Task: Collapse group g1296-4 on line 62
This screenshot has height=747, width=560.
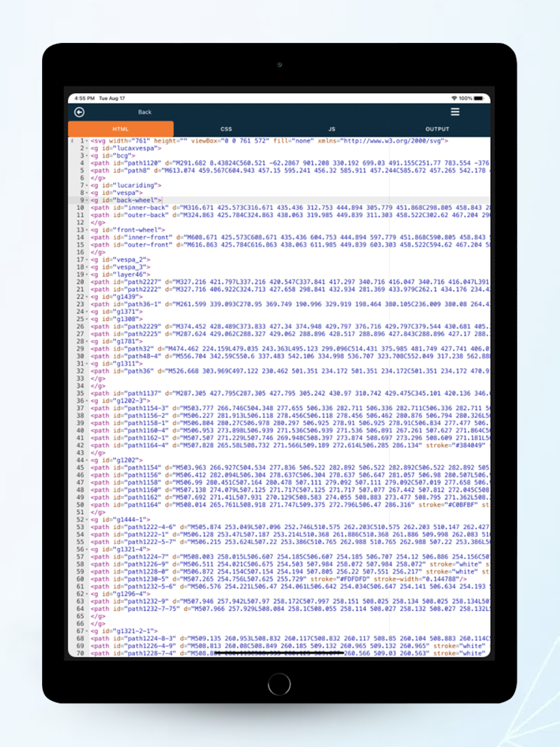Action: pos(86,593)
